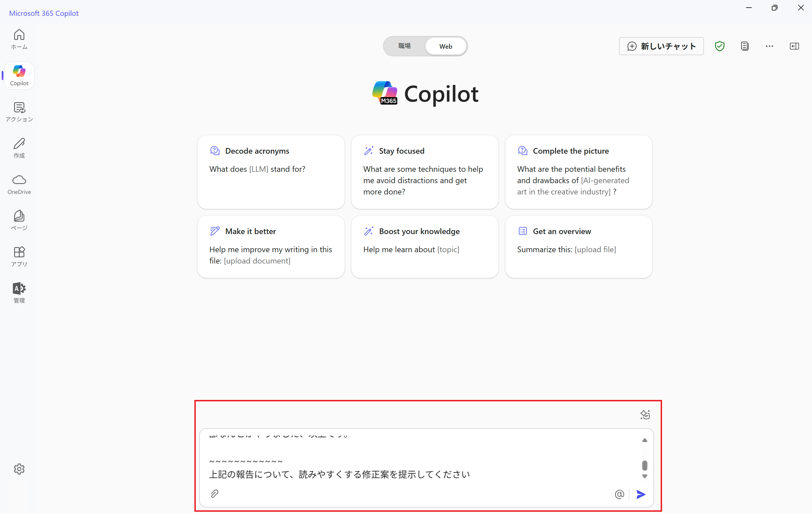
Task: Choose the Complete the picture prompt card
Action: (x=579, y=172)
